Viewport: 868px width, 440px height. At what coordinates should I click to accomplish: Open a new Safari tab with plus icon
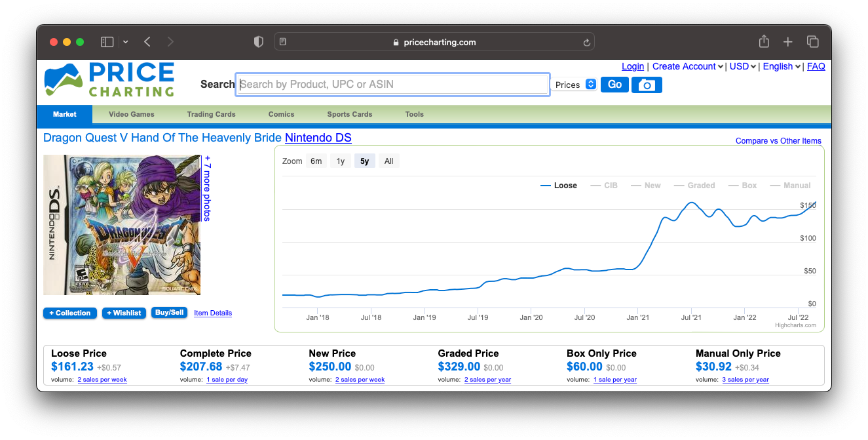coord(788,42)
